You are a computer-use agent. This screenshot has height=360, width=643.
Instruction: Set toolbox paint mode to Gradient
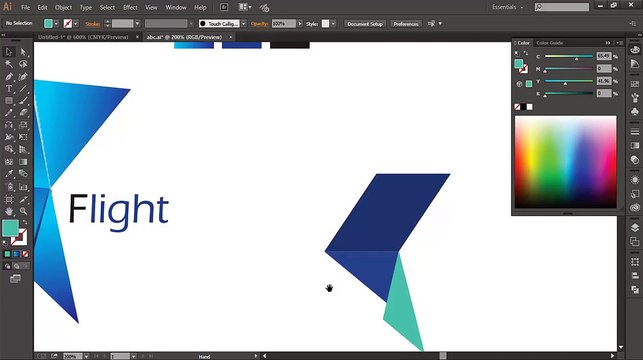coord(16,254)
